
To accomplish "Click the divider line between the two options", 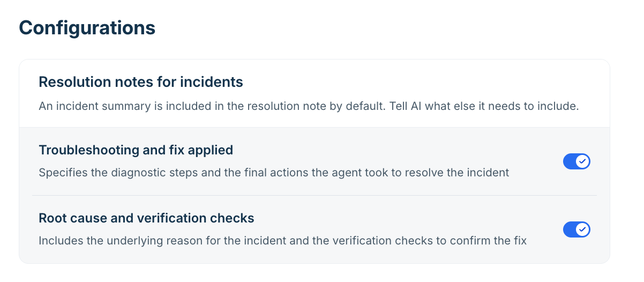I will pyautogui.click(x=314, y=195).
